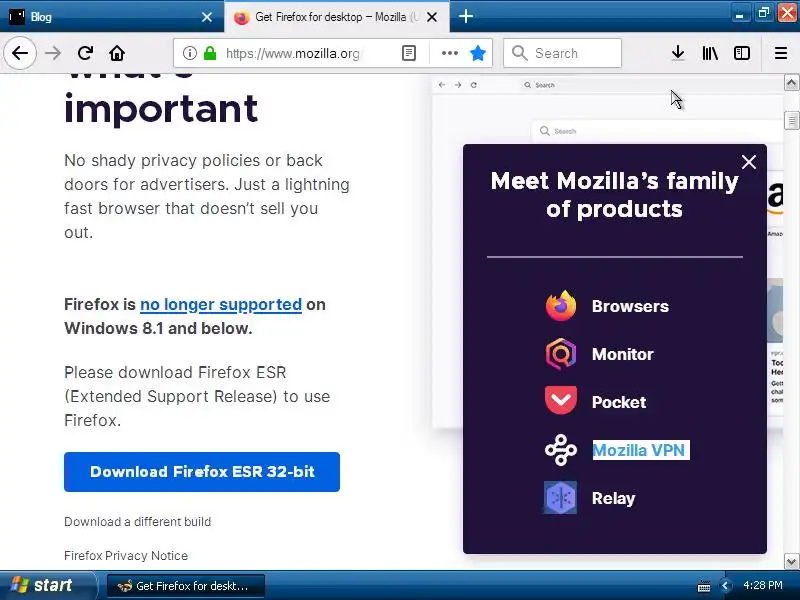Open the Relay link in popup

point(613,498)
